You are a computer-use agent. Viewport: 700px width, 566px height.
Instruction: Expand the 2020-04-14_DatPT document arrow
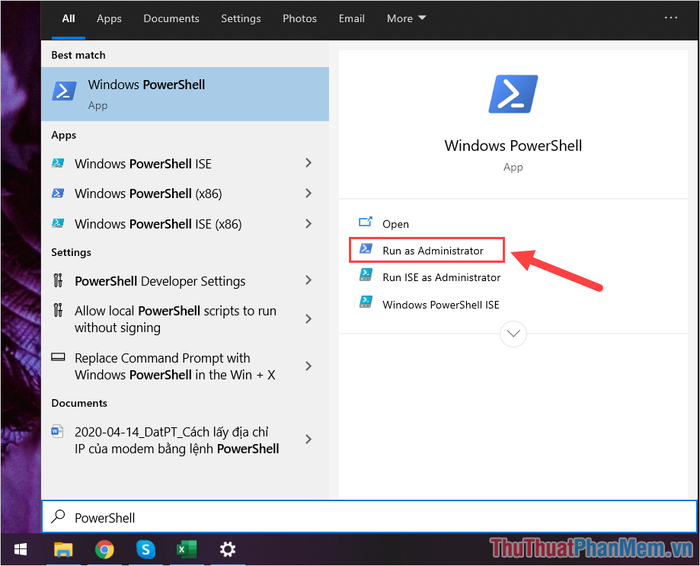click(308, 439)
